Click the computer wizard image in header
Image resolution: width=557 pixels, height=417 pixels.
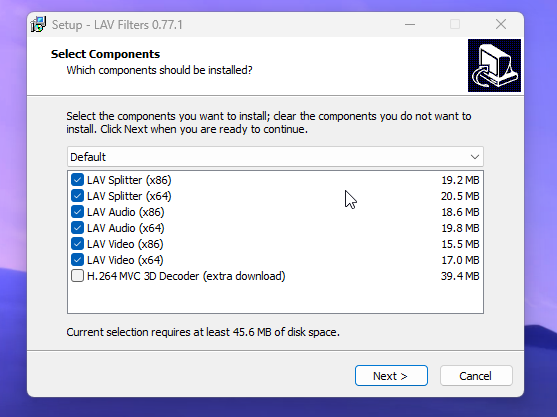pos(494,65)
